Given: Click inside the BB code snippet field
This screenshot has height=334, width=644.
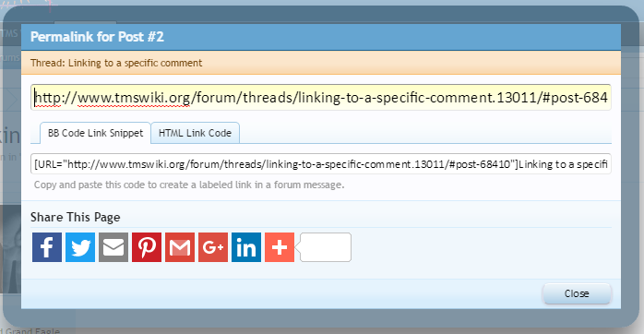Looking at the screenshot, I should [x=321, y=164].
